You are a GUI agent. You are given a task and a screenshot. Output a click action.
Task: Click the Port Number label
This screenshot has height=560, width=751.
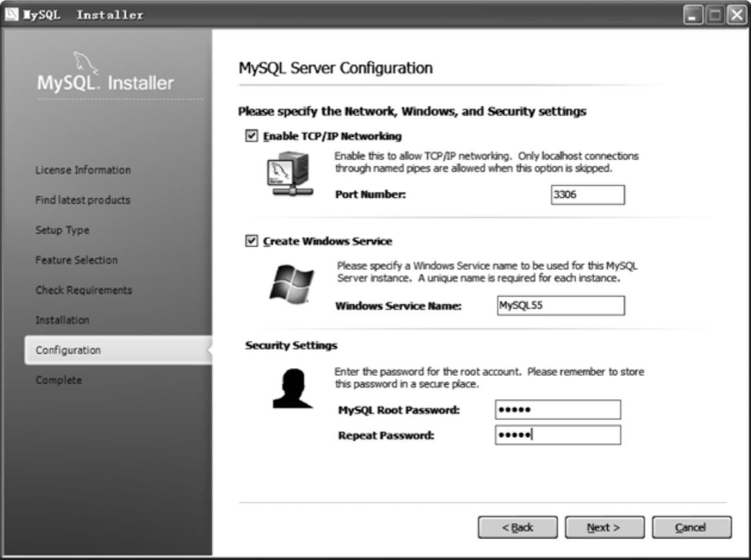pos(370,195)
